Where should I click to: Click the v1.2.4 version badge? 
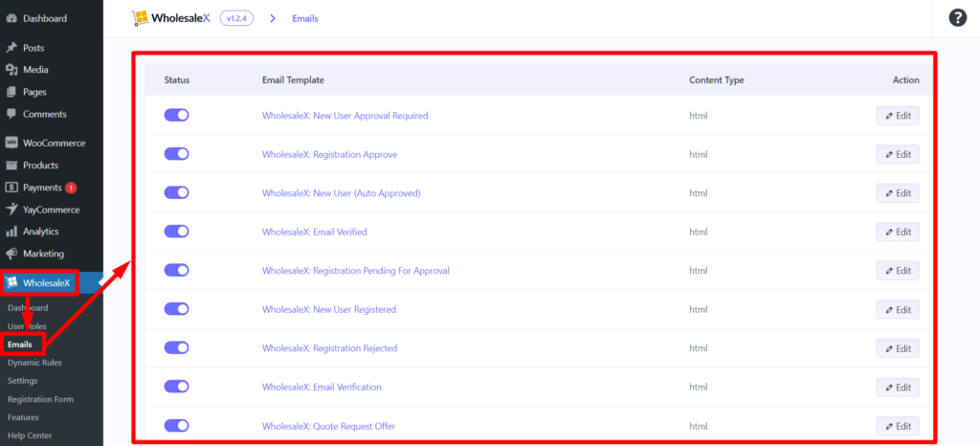(x=236, y=19)
